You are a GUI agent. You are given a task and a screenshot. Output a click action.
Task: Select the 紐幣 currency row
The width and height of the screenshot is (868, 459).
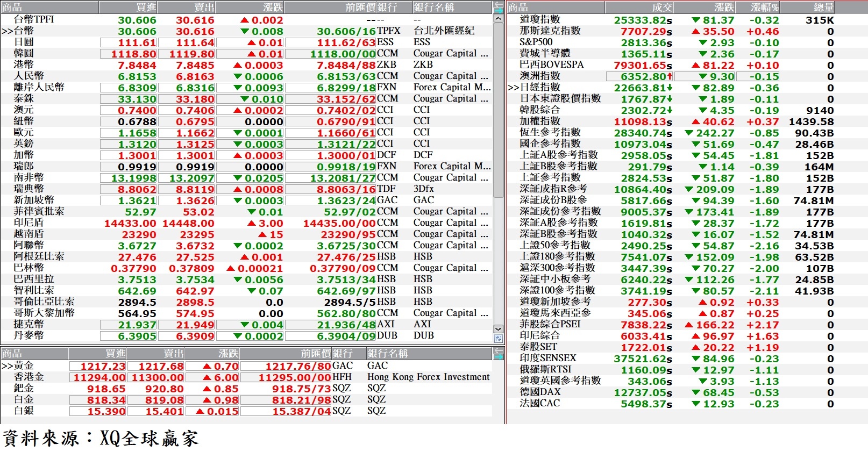tap(246, 121)
